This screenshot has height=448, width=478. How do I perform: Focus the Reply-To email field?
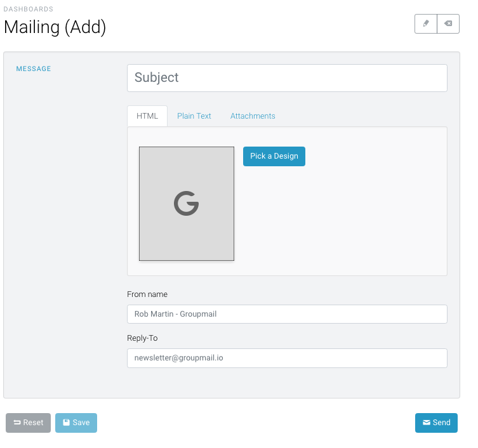pos(287,358)
